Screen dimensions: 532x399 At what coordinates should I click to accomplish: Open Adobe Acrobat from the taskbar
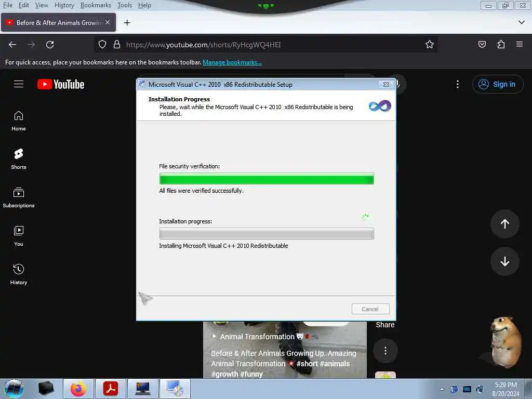(111, 389)
